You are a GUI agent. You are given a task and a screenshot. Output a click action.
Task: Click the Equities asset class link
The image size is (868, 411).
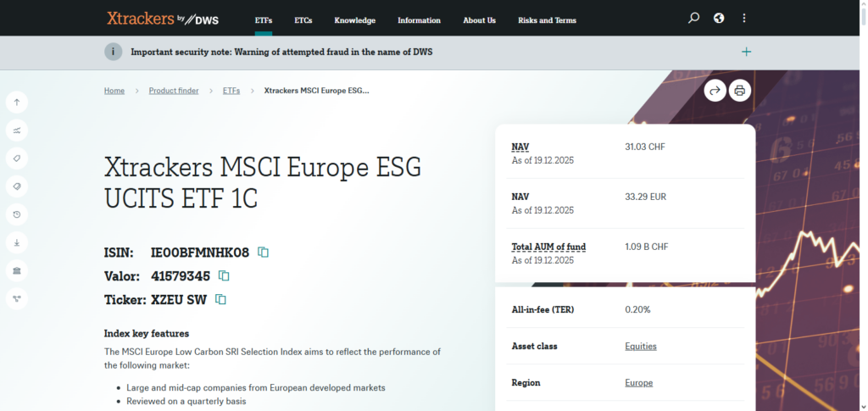pyautogui.click(x=641, y=347)
